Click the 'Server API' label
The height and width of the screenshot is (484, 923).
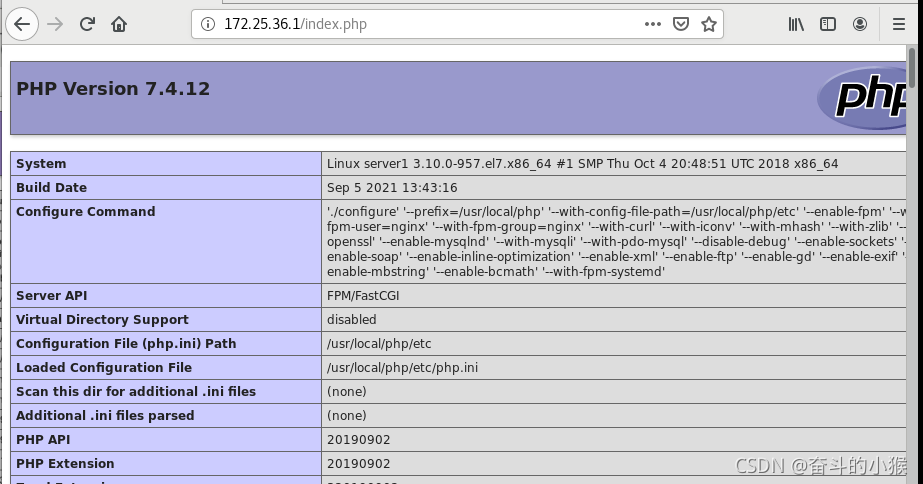[51, 296]
